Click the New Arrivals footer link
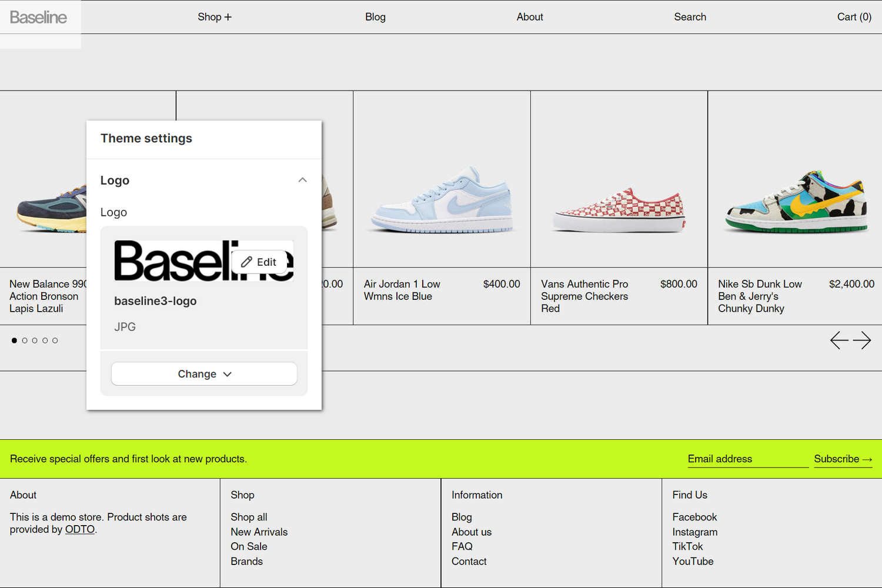The height and width of the screenshot is (588, 882). pos(259,532)
